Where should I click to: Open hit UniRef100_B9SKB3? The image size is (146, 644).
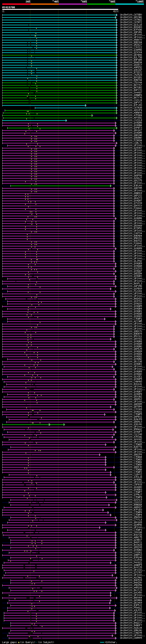coord(131,27)
